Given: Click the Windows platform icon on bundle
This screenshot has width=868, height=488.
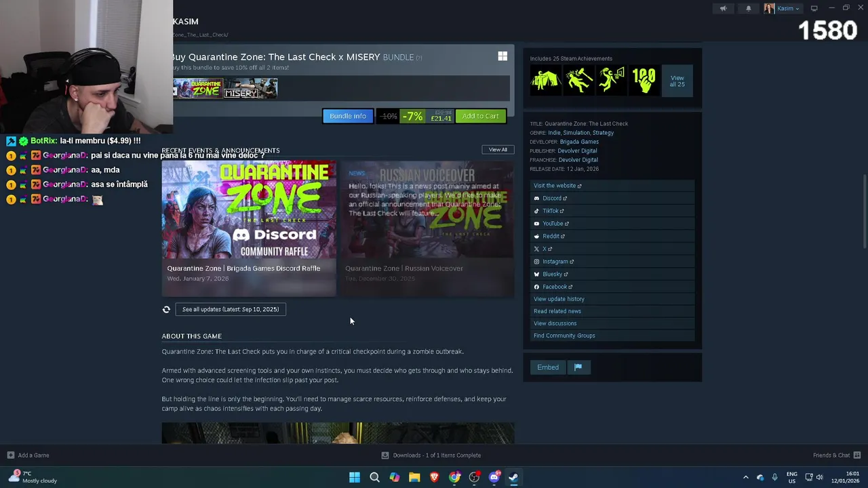Looking at the screenshot, I should coord(502,56).
